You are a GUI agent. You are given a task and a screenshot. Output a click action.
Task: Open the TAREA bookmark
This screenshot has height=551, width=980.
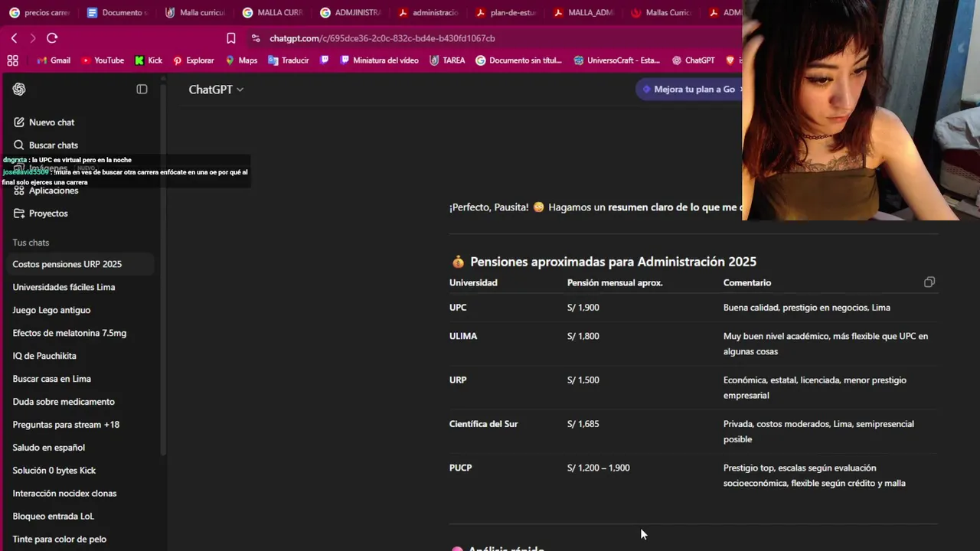447,60
